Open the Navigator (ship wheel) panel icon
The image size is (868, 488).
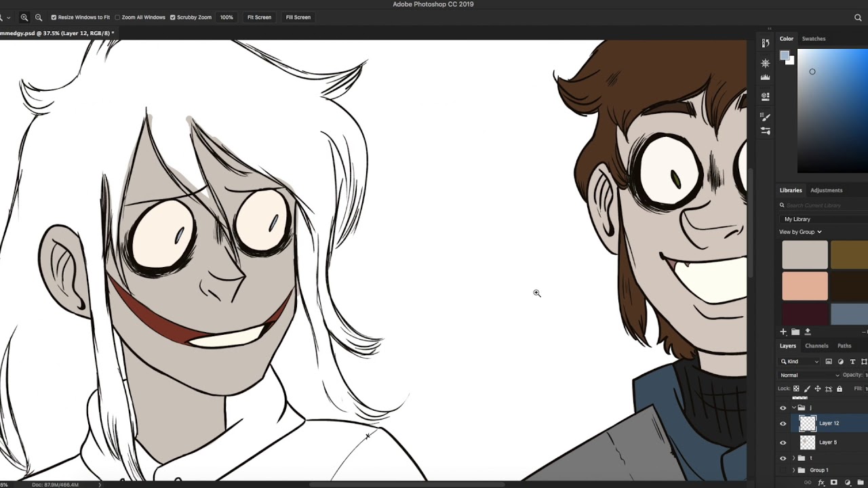[766, 63]
